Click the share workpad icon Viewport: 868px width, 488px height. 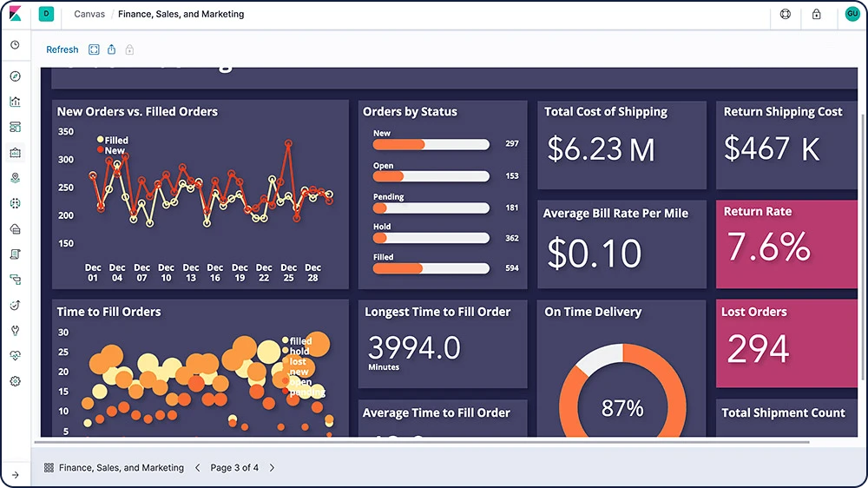pyautogui.click(x=111, y=49)
